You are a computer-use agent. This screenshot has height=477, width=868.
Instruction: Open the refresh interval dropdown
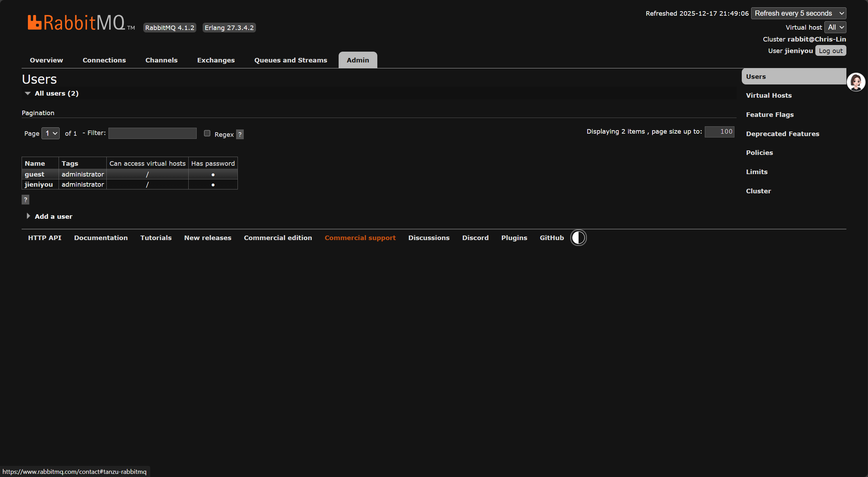point(798,13)
